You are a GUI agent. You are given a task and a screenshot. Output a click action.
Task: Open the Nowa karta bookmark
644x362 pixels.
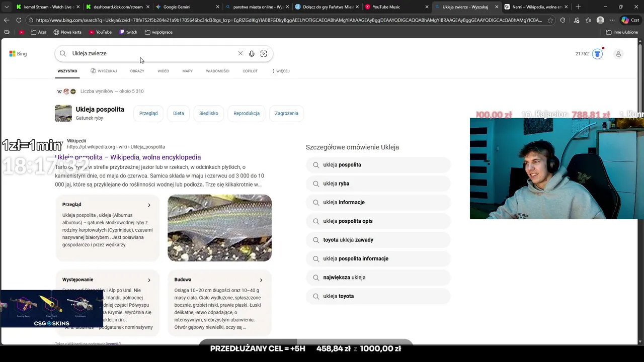(x=67, y=32)
